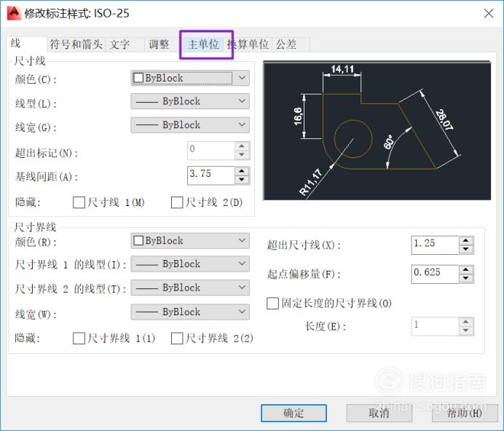504x431 pixels.
Task: Increase 起点偏移量(F) with up arrow
Action: tap(466, 269)
